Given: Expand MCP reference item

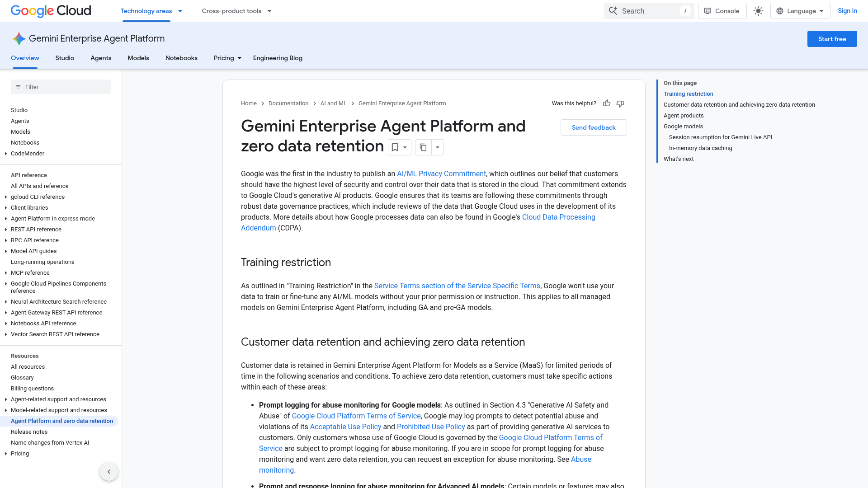Looking at the screenshot, I should [x=6, y=273].
